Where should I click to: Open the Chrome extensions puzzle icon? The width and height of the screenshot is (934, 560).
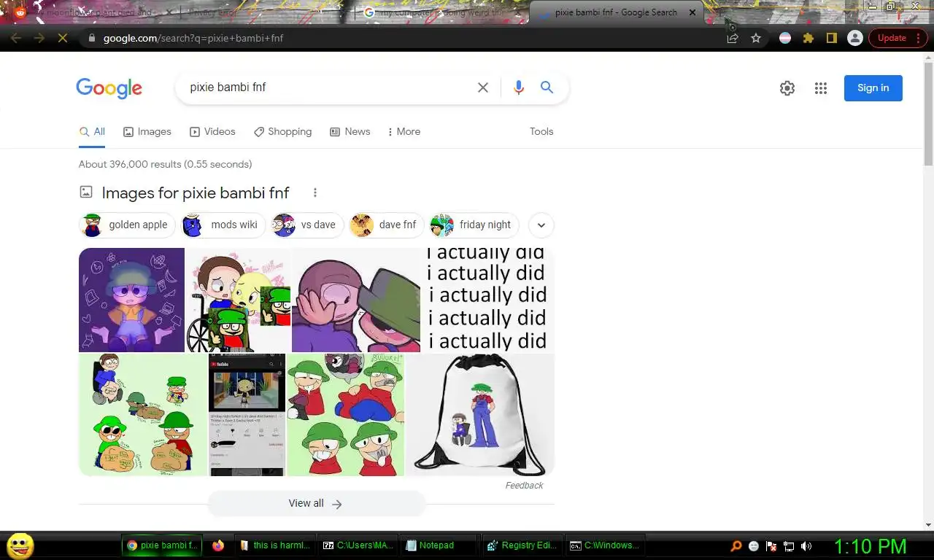(808, 38)
